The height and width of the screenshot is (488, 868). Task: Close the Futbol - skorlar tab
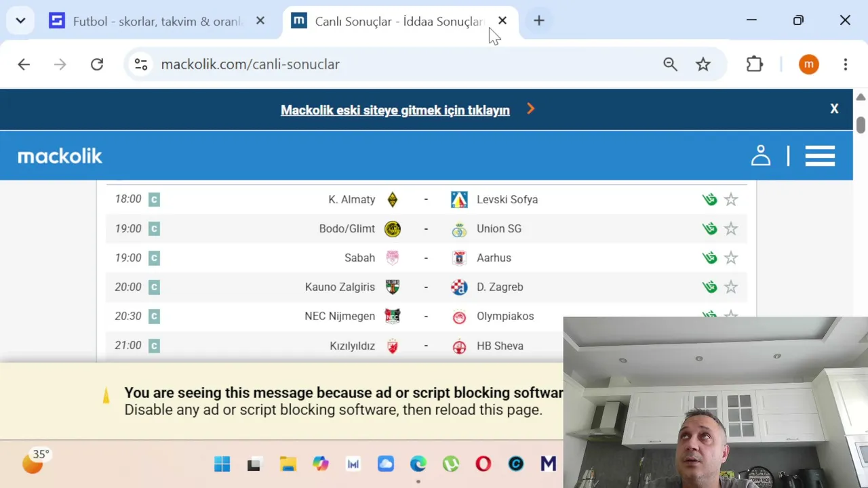[x=260, y=21]
